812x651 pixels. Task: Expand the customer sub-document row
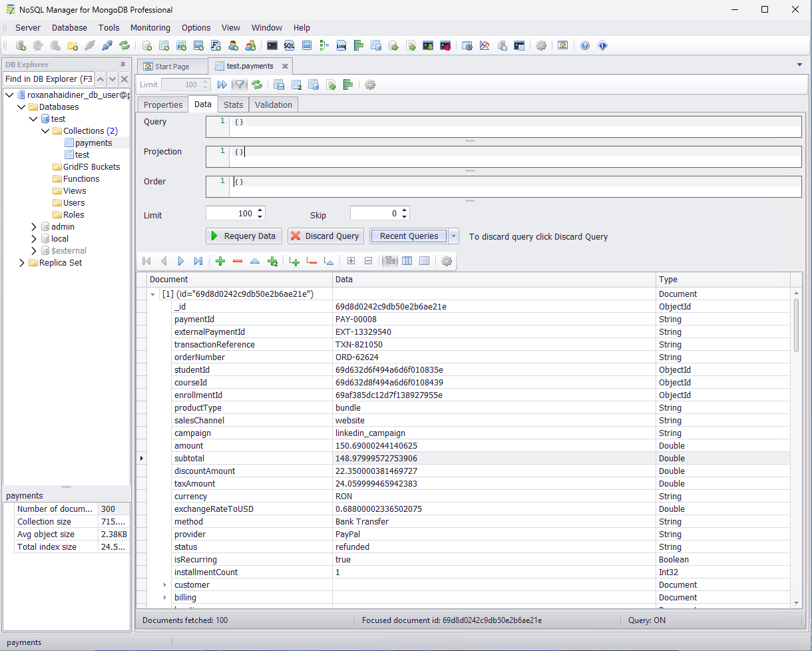tap(165, 584)
